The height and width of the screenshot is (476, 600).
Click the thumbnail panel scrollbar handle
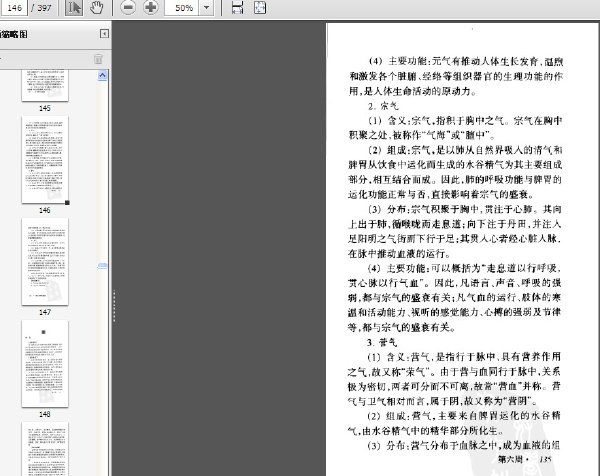(103, 266)
